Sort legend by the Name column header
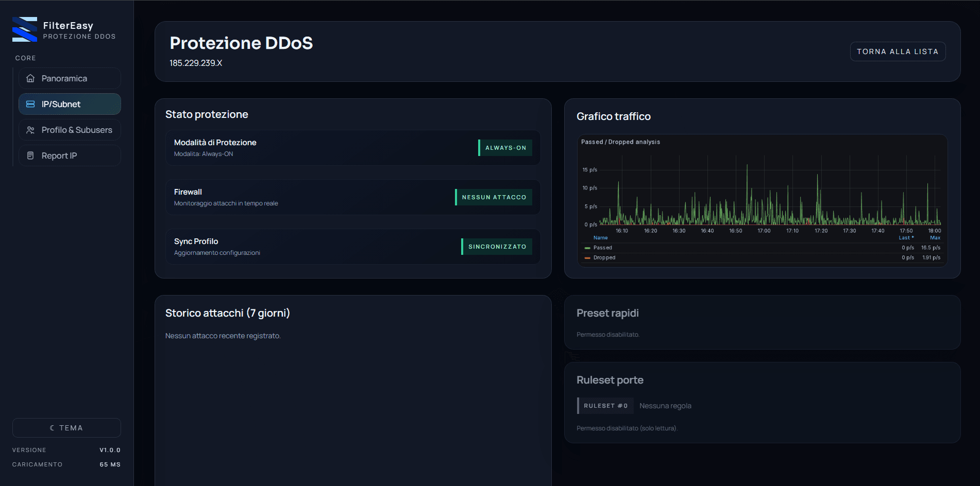The image size is (980, 486). click(600, 238)
